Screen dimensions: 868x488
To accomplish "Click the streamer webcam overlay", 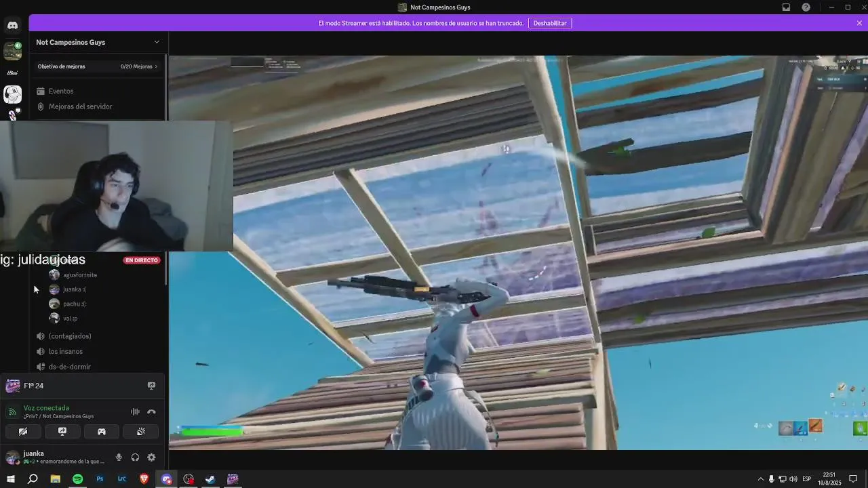I will pyautogui.click(x=117, y=186).
